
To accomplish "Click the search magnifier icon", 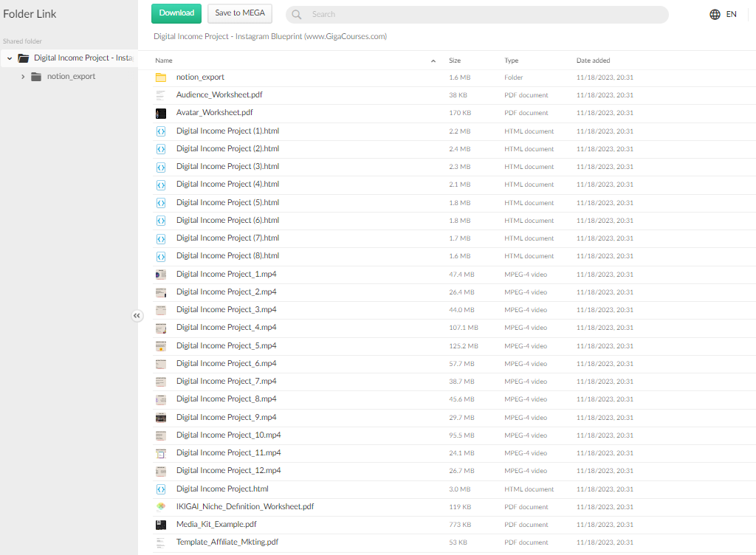I will pos(297,14).
